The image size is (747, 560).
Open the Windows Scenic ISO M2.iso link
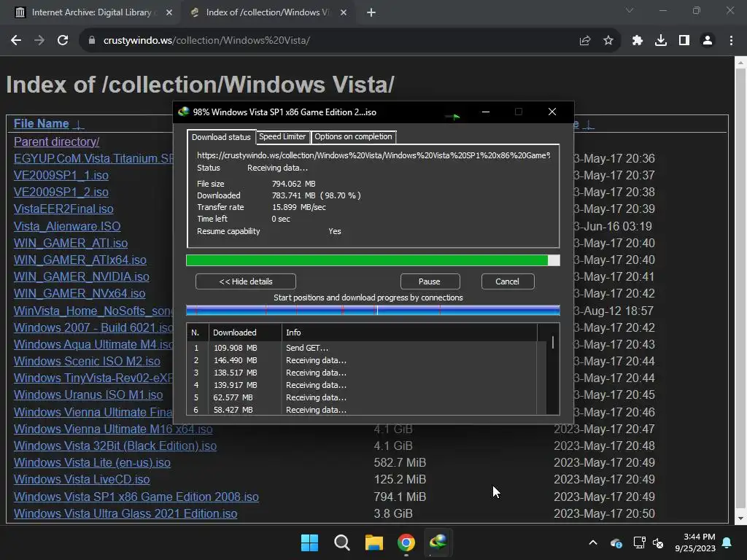pyautogui.click(x=88, y=362)
